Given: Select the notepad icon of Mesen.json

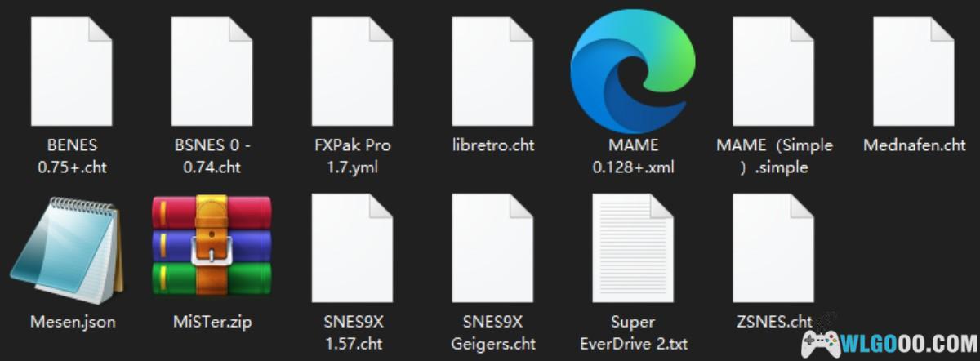Looking at the screenshot, I should pyautogui.click(x=67, y=249).
